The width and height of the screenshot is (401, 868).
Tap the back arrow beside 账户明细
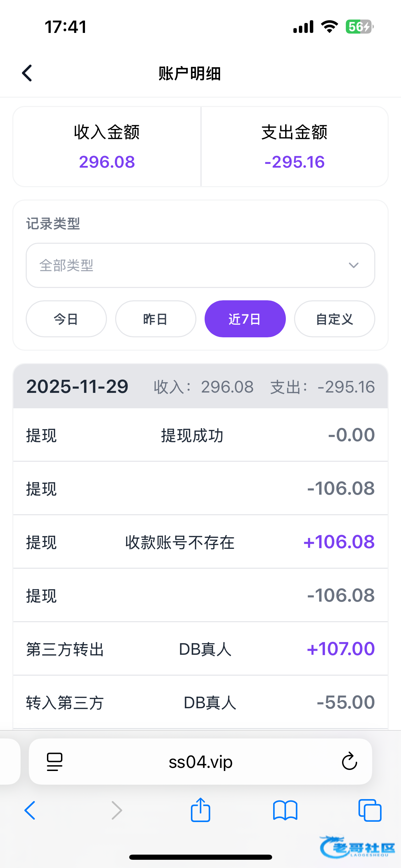pos(27,73)
